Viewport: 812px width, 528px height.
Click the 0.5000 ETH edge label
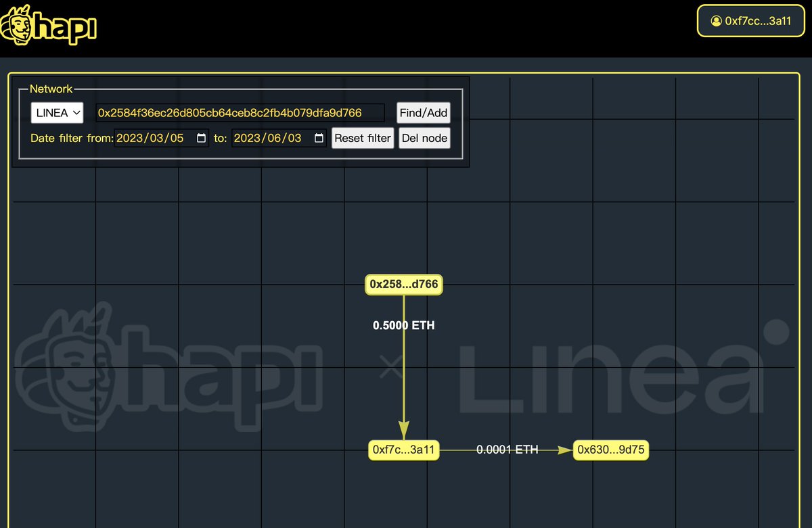coord(404,325)
